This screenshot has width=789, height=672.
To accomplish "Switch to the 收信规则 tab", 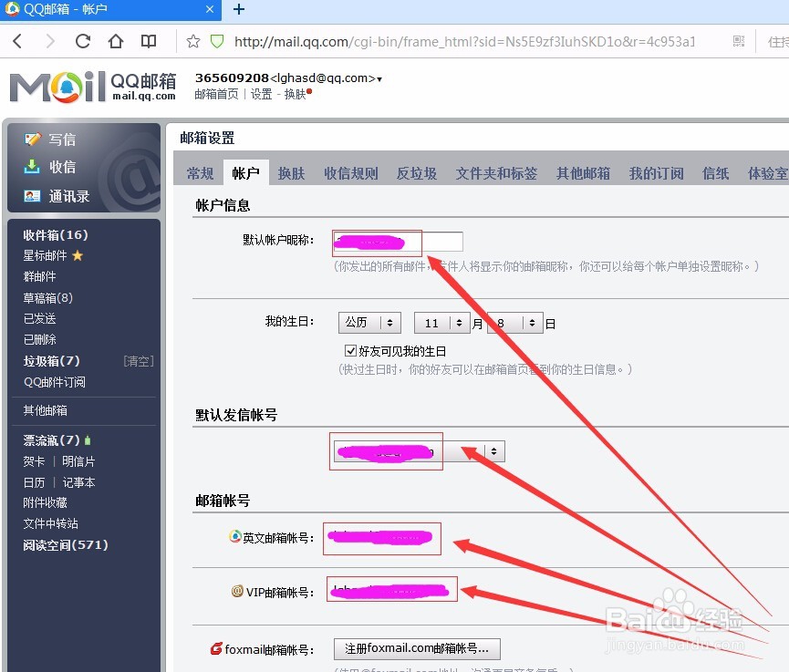I will pyautogui.click(x=350, y=173).
